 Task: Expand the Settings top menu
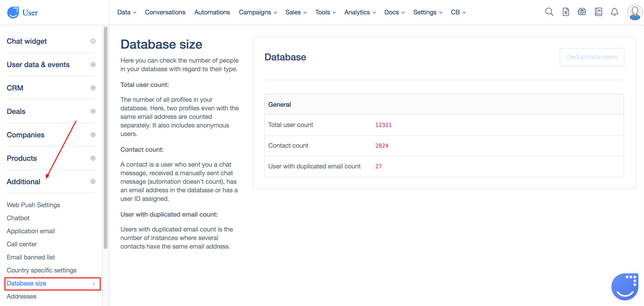(x=428, y=12)
